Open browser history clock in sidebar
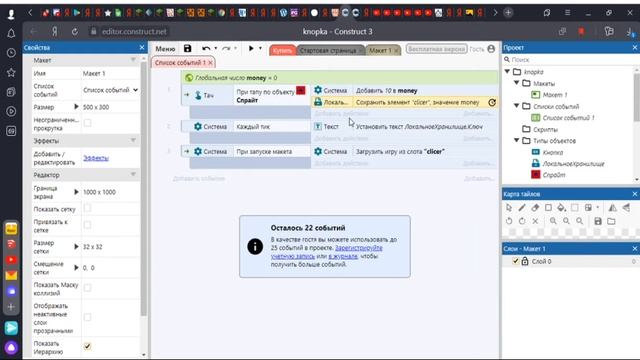The height and width of the screenshot is (360, 640). (11, 53)
